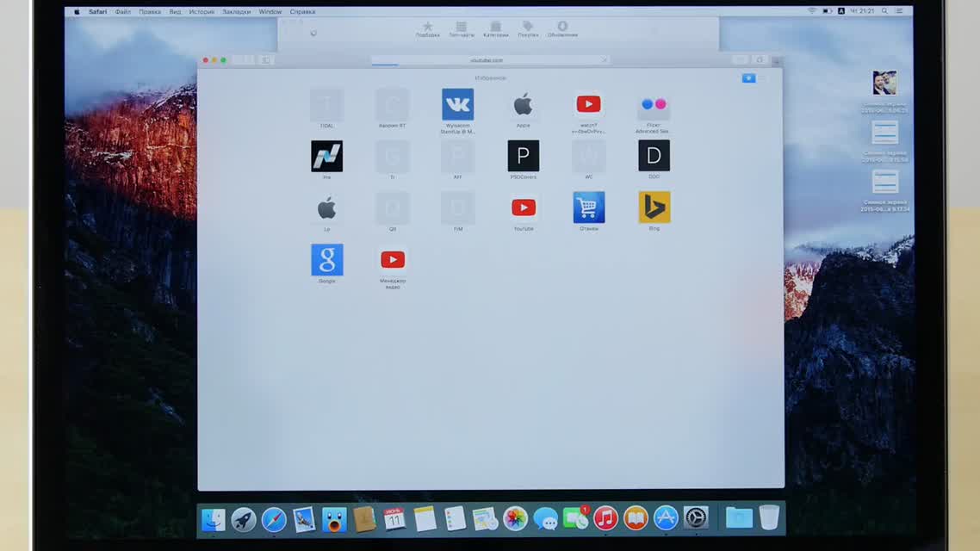This screenshot has height=551, width=980.
Task: Switch to Favorites view with blue star button
Action: click(x=748, y=78)
